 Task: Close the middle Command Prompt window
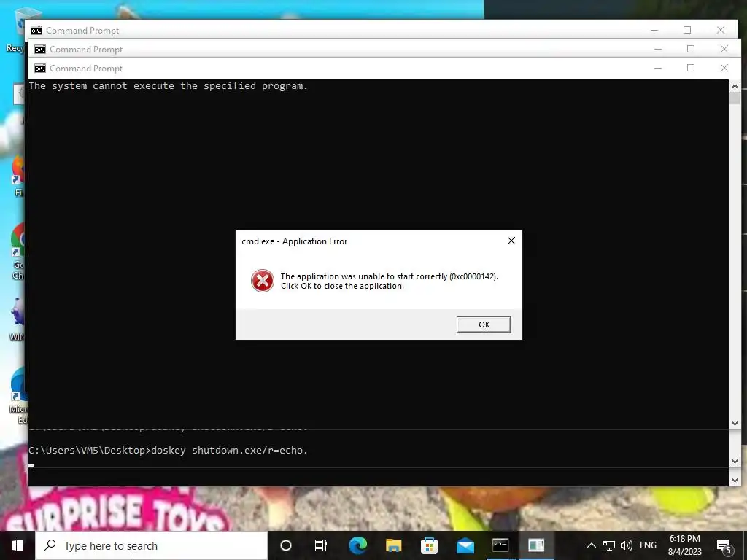click(724, 49)
